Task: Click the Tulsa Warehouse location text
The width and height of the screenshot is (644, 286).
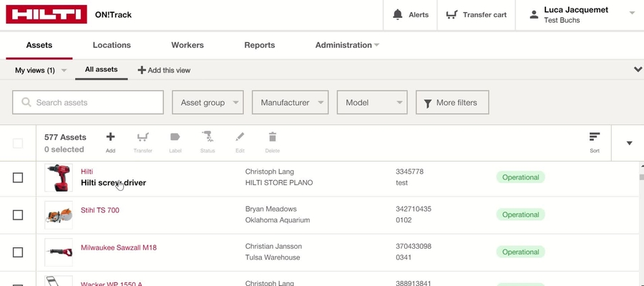Action: pyautogui.click(x=273, y=257)
